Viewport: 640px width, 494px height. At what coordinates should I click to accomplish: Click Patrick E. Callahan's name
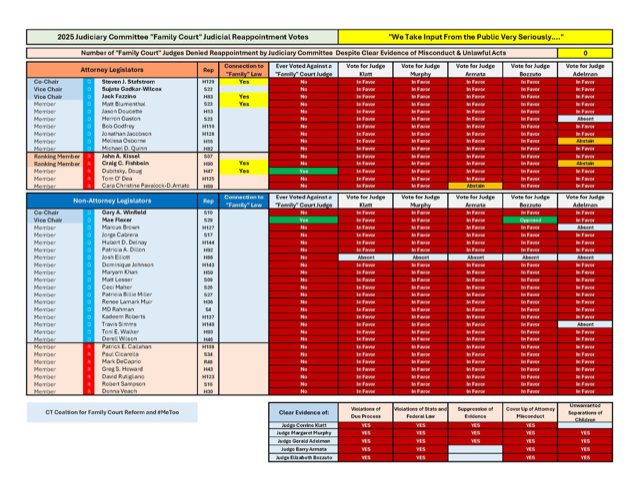pyautogui.click(x=127, y=347)
